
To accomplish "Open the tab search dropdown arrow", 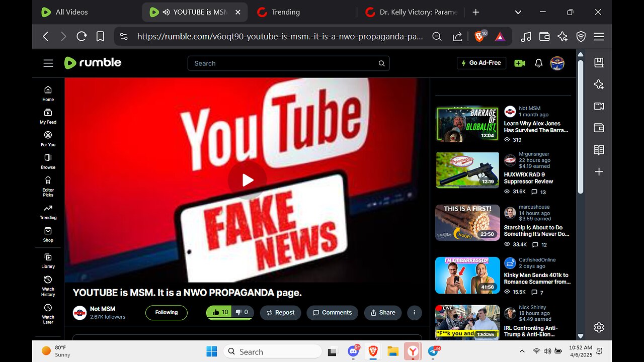I will click(518, 12).
